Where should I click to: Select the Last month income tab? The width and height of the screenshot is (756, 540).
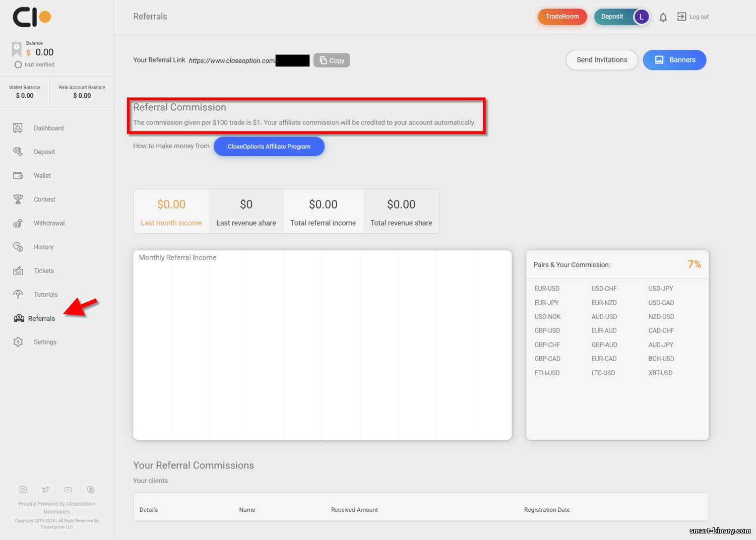(171, 212)
